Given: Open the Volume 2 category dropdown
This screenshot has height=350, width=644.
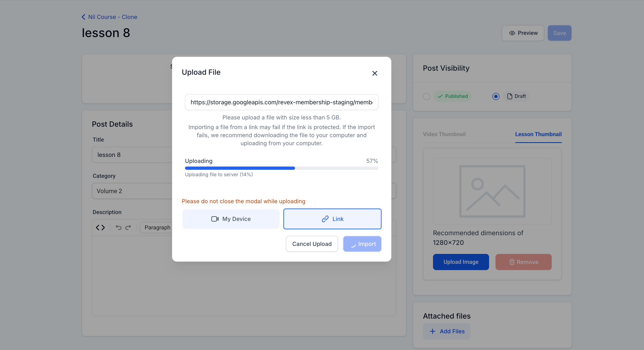Looking at the screenshot, I should [133, 191].
